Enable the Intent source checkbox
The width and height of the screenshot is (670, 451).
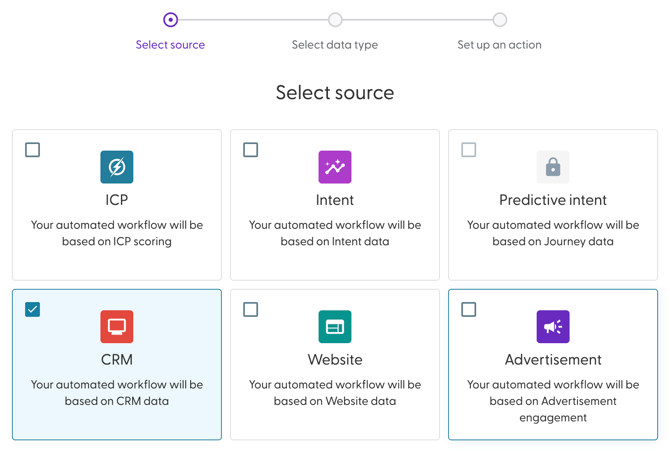pos(251,150)
